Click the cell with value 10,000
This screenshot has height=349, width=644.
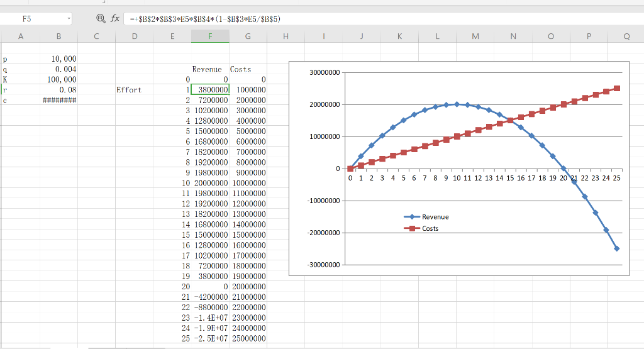[58, 58]
